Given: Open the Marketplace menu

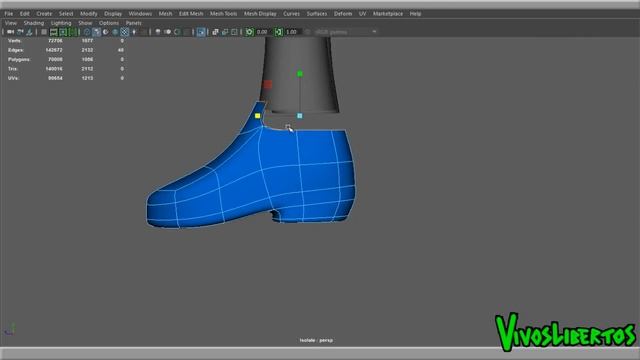Looking at the screenshot, I should coord(388,13).
